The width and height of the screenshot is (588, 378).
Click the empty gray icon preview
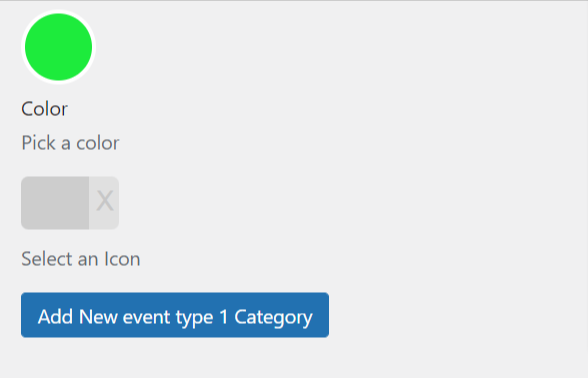(55, 203)
